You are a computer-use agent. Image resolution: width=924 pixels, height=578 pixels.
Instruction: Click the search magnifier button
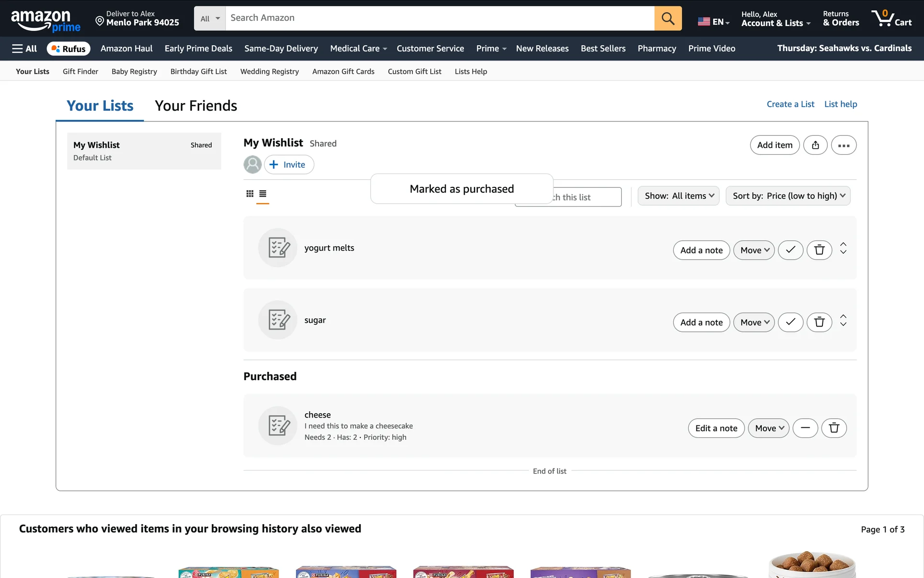(x=667, y=18)
